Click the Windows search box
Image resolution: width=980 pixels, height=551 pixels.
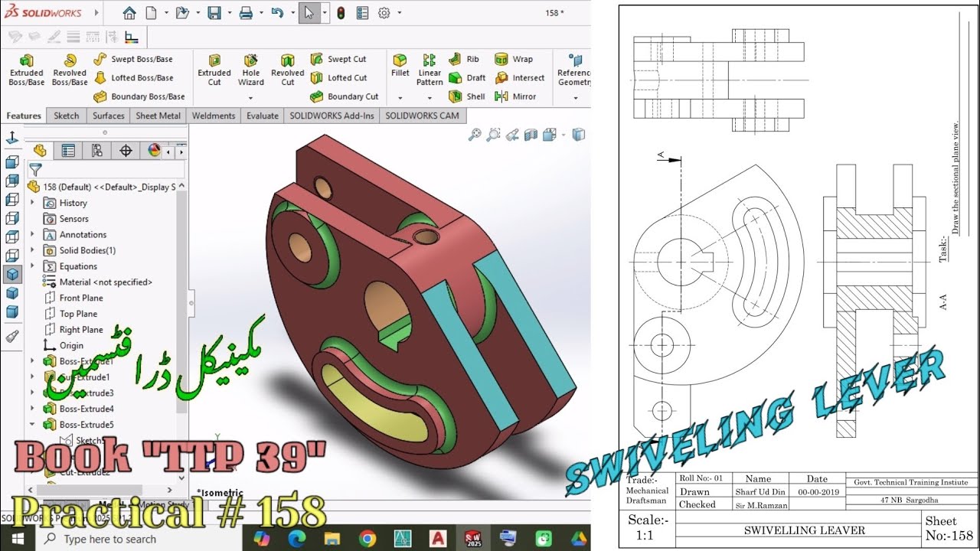138,539
